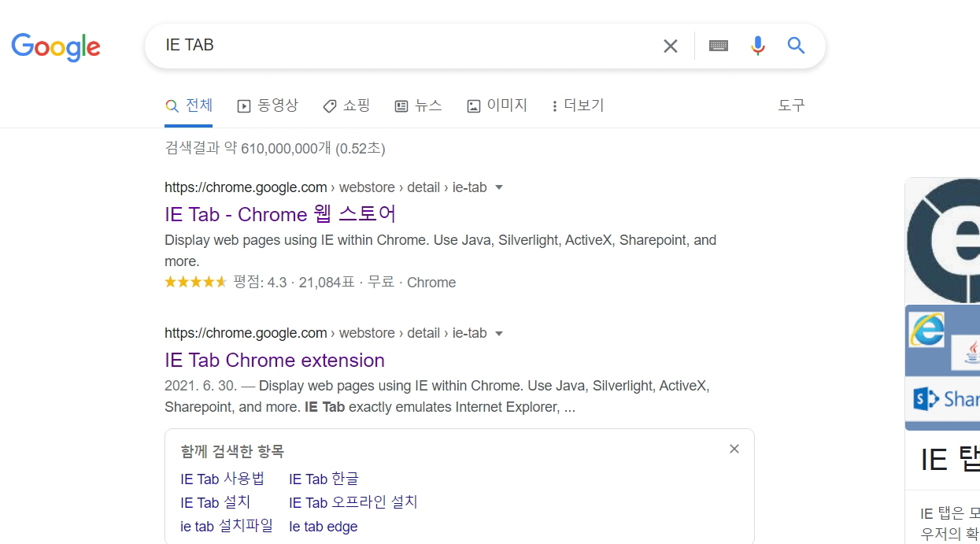This screenshot has height=544, width=980.
Task: Go to the Google logo home page
Action: click(x=56, y=47)
